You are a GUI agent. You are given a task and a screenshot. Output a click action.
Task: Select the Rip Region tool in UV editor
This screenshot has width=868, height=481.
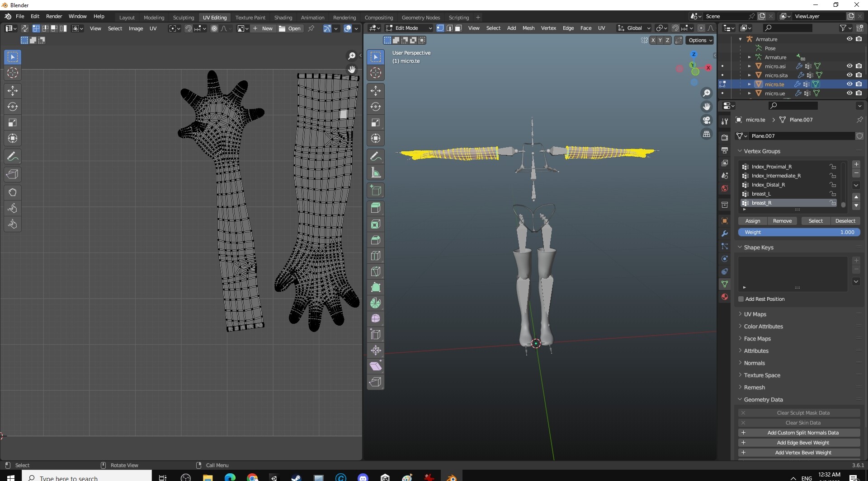(13, 174)
